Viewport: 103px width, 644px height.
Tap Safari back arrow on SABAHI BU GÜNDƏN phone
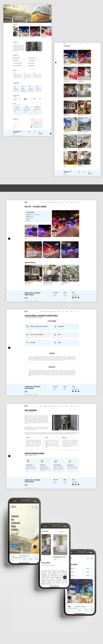pyautogui.click(x=11, y=560)
